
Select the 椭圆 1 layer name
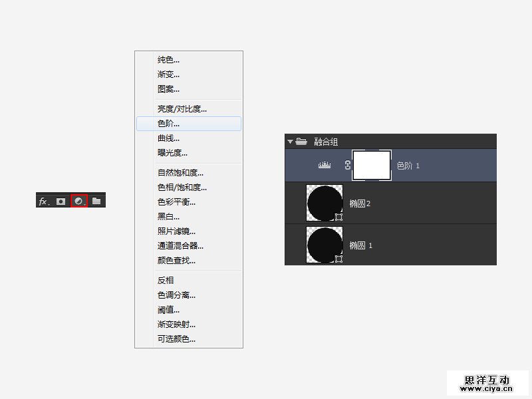[361, 245]
